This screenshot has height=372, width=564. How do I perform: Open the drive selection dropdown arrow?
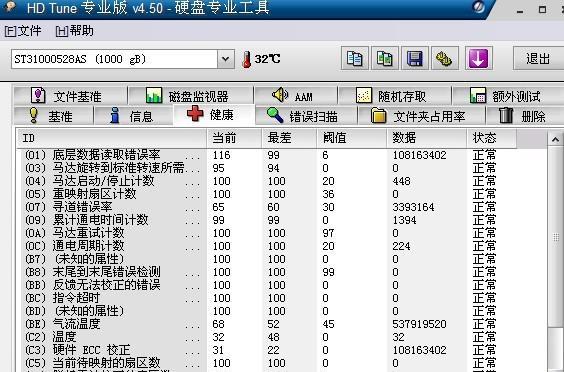point(226,59)
